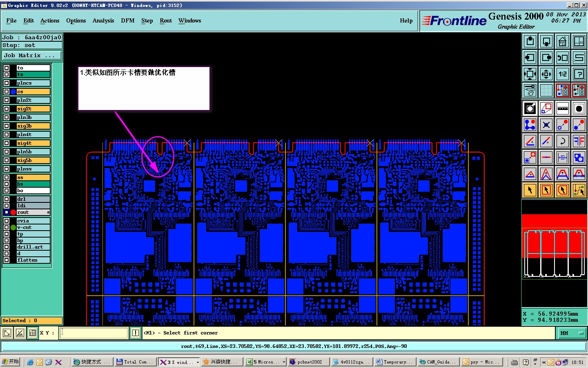588x368 pixels.
Task: Click the previous zoom view icon
Action: pyautogui.click(x=563, y=58)
